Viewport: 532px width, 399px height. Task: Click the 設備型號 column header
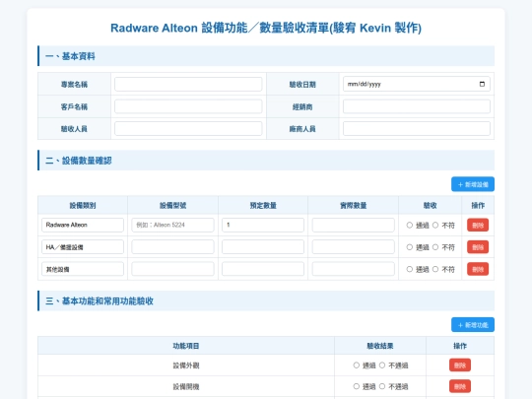click(172, 205)
